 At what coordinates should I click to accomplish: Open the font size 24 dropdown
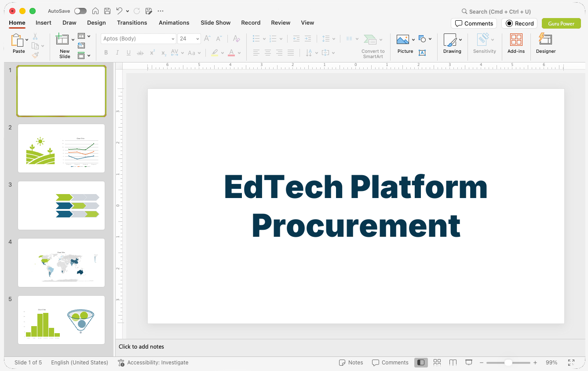(189, 39)
